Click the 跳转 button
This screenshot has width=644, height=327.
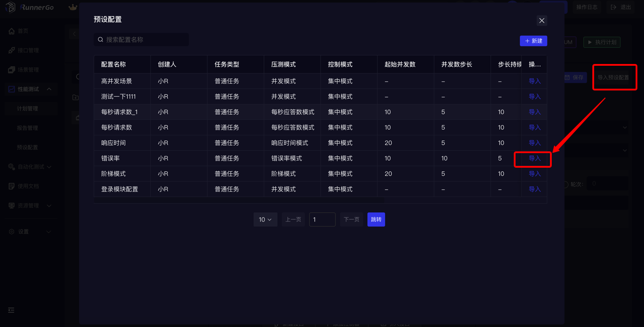376,220
